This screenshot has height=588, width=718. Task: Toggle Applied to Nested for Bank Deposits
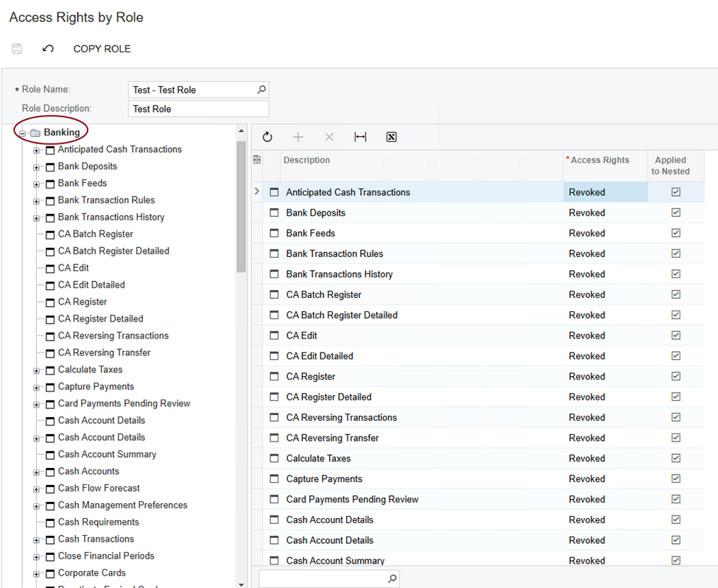[x=676, y=213]
